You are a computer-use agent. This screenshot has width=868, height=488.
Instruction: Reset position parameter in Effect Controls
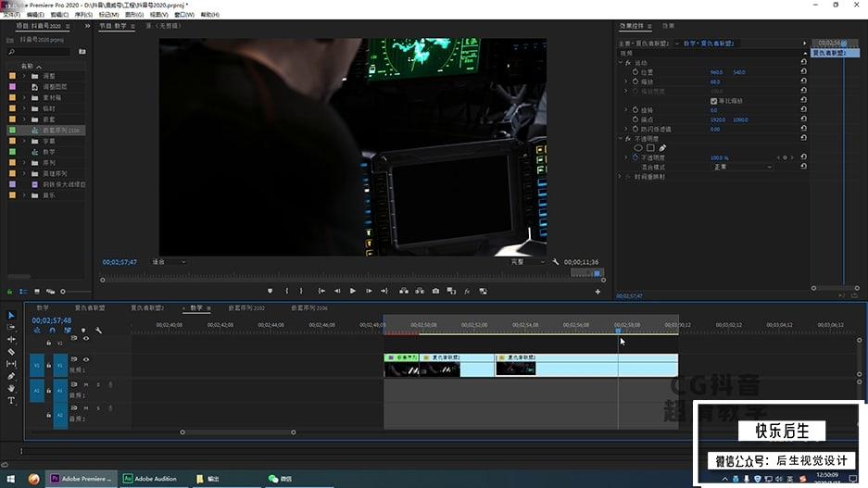803,72
